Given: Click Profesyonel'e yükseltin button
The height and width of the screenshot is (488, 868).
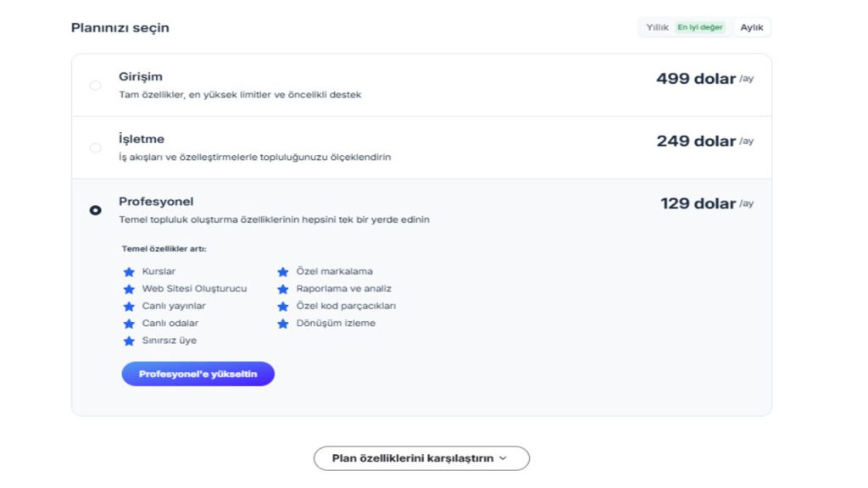Looking at the screenshot, I should point(198,374).
